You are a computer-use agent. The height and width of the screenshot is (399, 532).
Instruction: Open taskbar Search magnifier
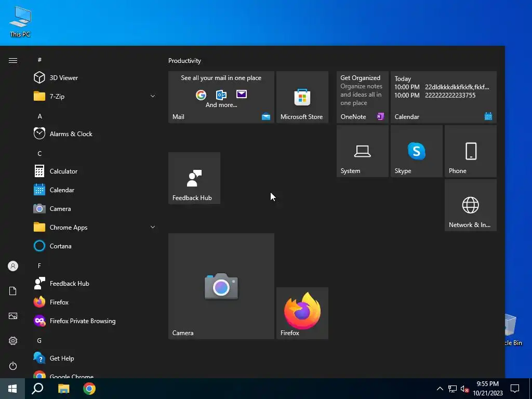37,389
